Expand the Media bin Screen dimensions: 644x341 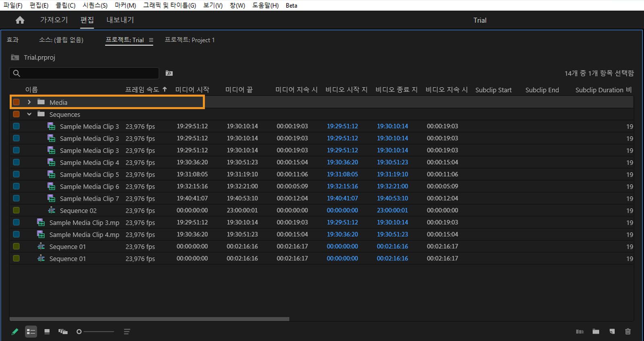coord(29,102)
